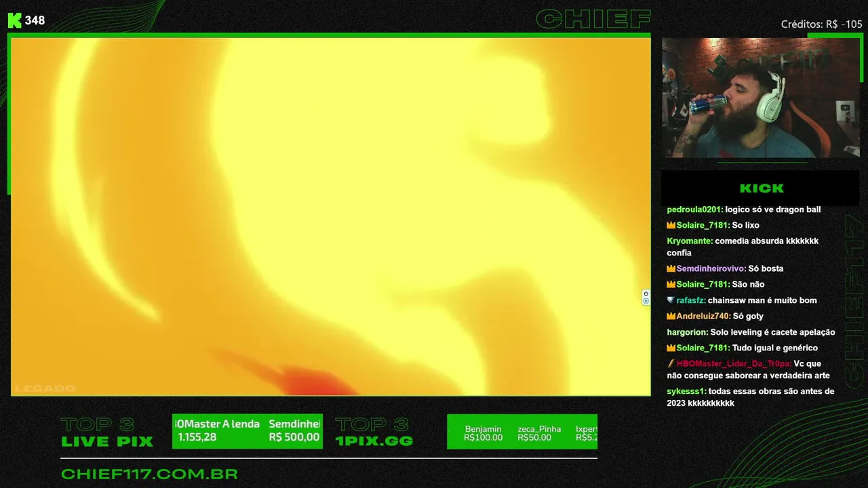The image size is (868, 488).
Task: Click message 'logico só ve dragon ball'
Action: [773, 209]
